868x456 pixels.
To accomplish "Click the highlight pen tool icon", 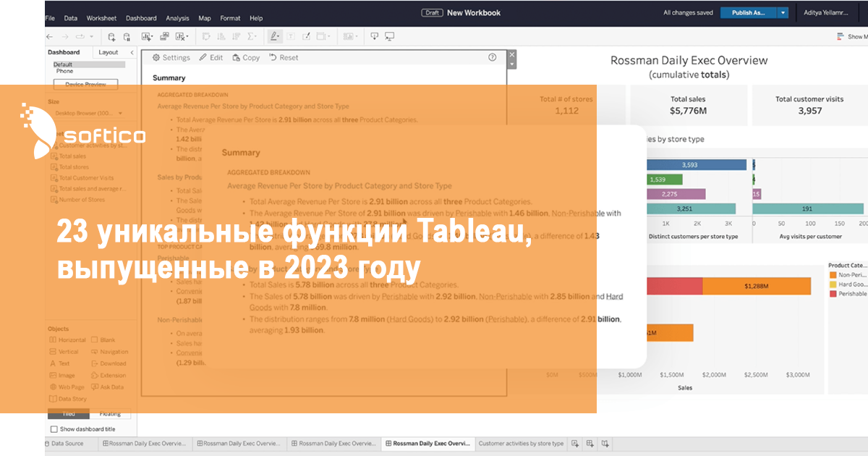I will 274,36.
